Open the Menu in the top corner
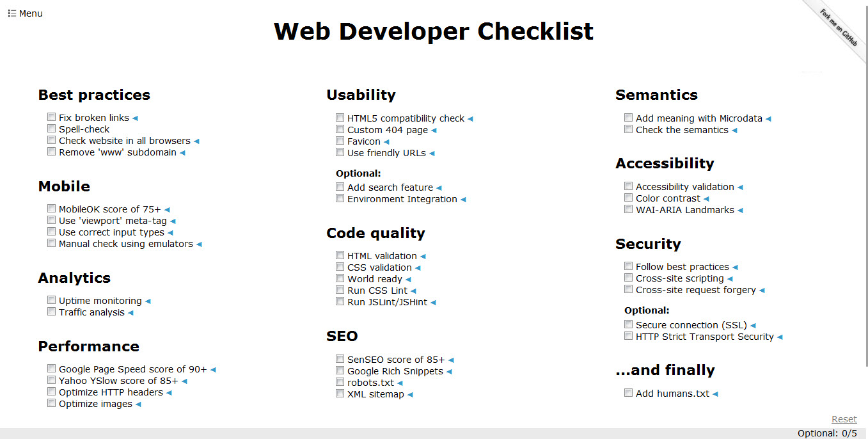Image resolution: width=868 pixels, height=439 pixels. coord(26,13)
